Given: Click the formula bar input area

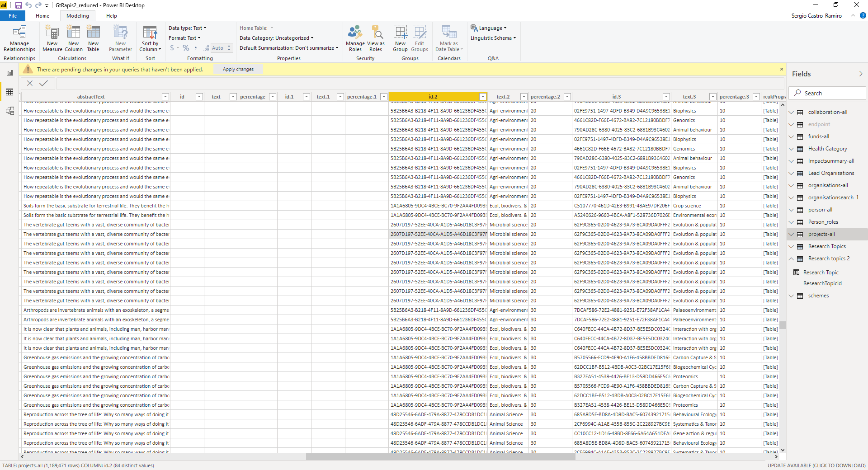Looking at the screenshot, I should tap(420, 83).
